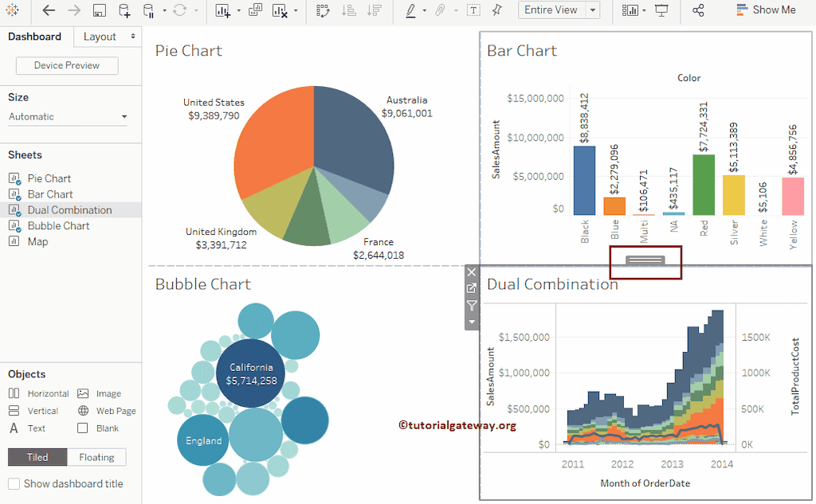Click the Save icon in toolbar

coord(100,10)
